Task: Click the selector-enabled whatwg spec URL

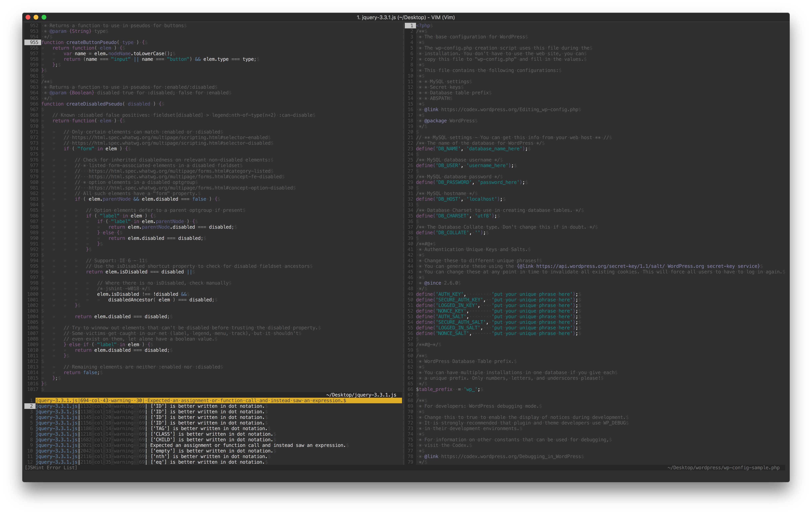Action: coord(170,137)
